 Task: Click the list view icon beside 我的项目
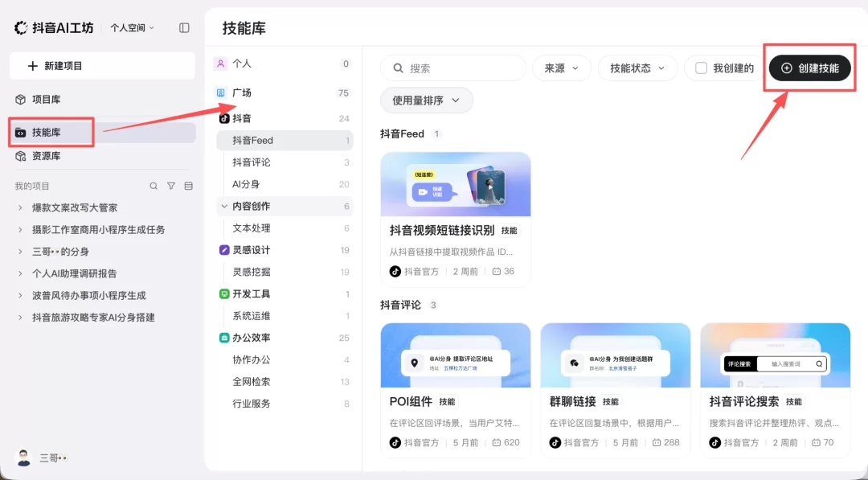point(188,186)
